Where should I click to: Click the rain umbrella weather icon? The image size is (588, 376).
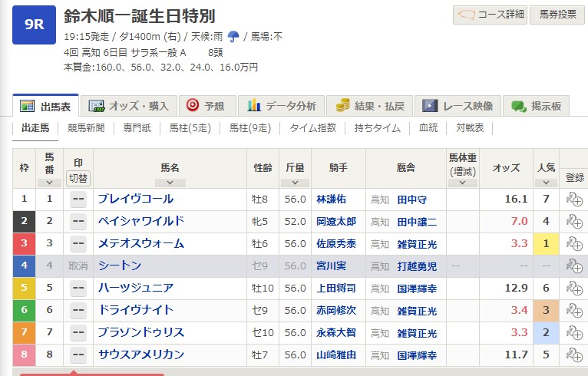click(233, 36)
